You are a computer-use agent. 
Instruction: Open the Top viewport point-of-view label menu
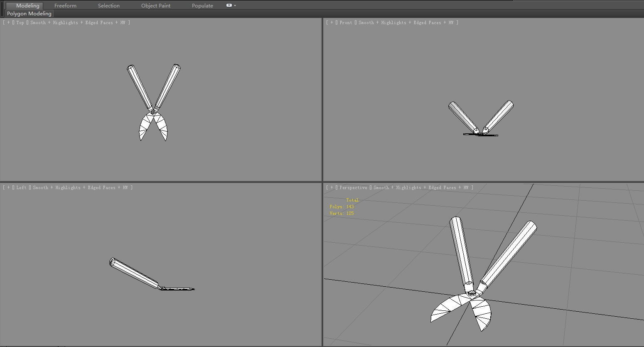point(20,22)
